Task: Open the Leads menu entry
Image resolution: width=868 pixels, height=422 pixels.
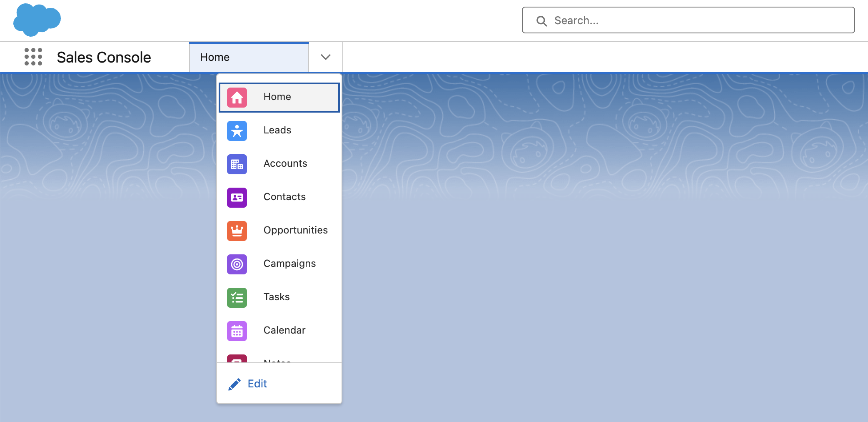Action: [x=277, y=130]
